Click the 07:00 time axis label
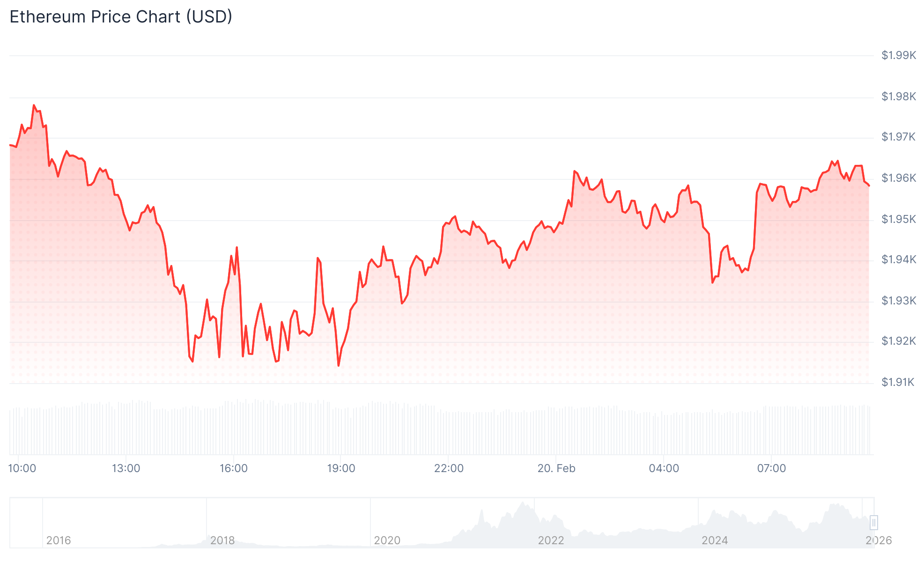This screenshot has width=924, height=562. [x=771, y=468]
